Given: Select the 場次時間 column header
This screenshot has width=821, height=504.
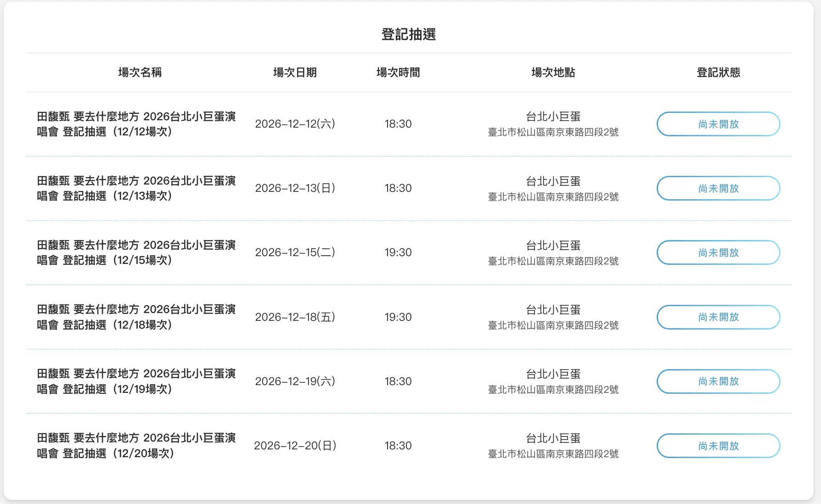Looking at the screenshot, I should [398, 73].
